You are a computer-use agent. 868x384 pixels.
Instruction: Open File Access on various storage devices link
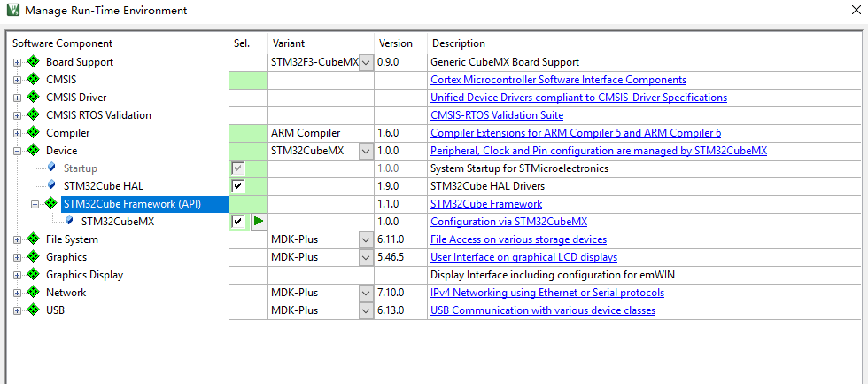(519, 239)
